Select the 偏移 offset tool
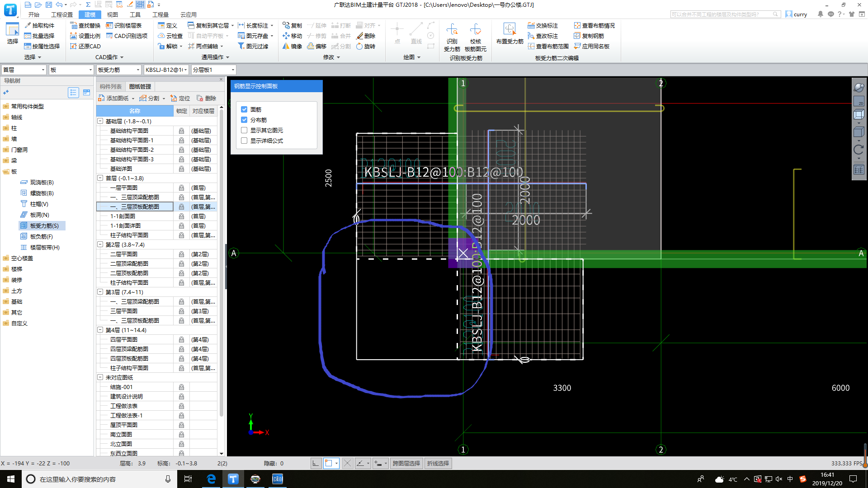This screenshot has width=868, height=488. point(317,46)
